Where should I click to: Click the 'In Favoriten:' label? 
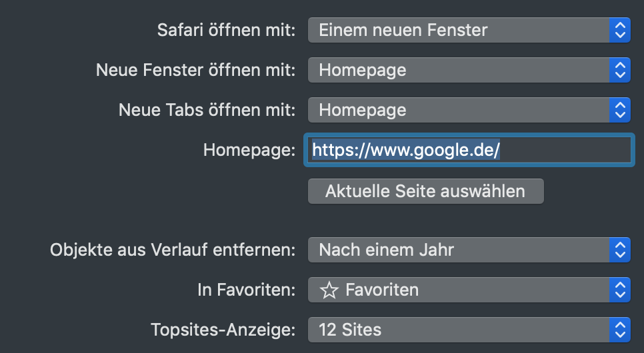(246, 290)
